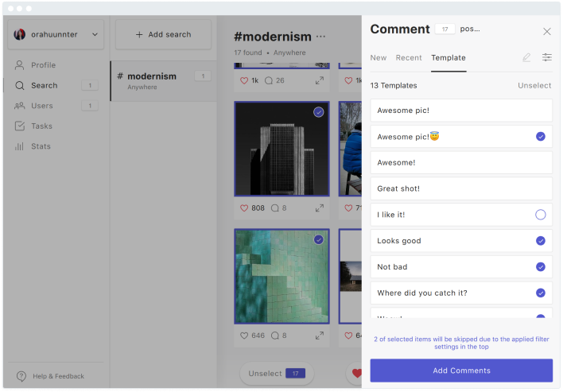Click the Search count badge showing 1
This screenshot has width=563, height=392.
pos(90,85)
